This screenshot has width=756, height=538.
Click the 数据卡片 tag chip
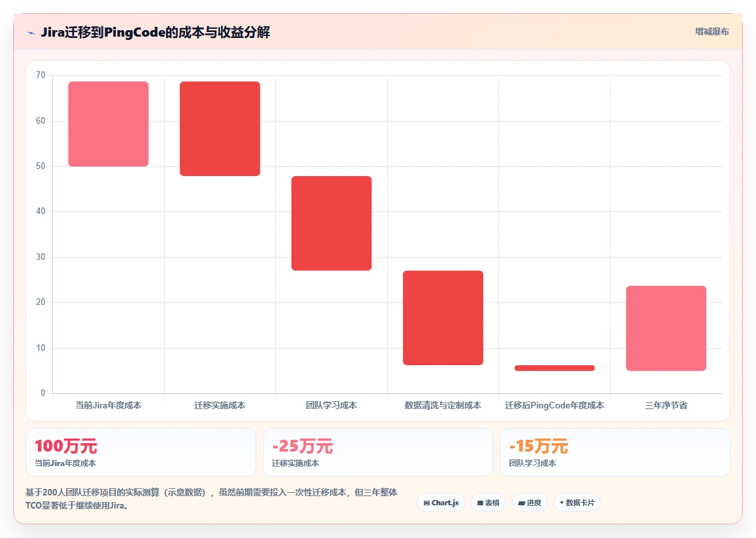[577, 502]
